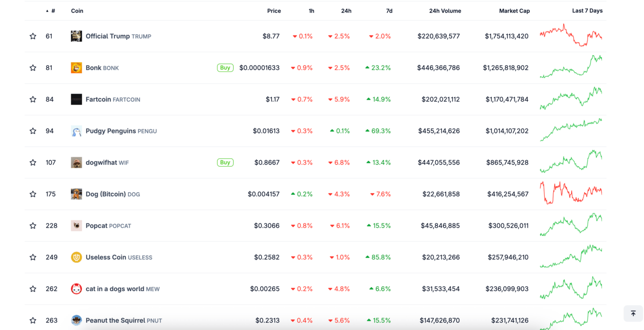Click the Useless Coin logo

[76, 257]
